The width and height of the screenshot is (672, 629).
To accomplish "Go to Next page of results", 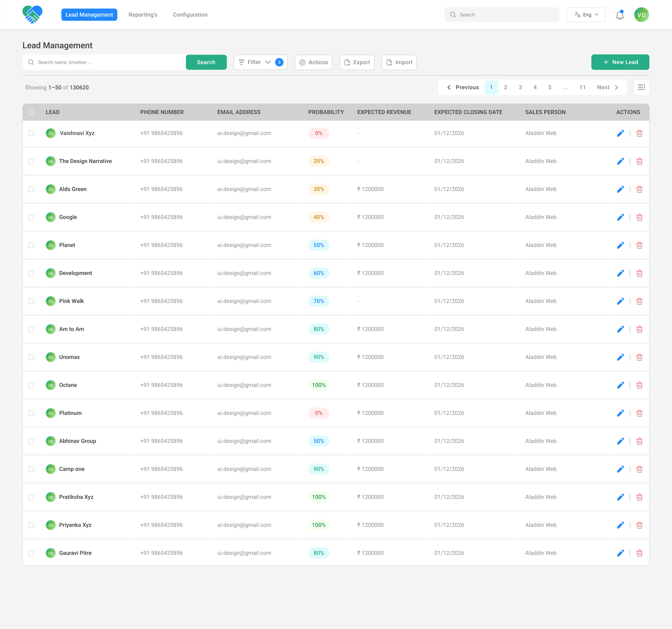I will pos(607,87).
